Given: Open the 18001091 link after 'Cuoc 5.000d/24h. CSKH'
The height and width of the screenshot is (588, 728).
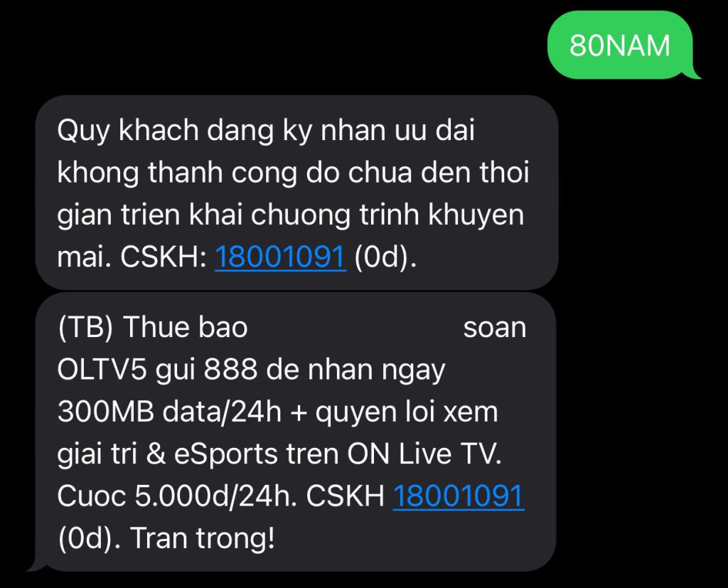Looking at the screenshot, I should point(459,496).
